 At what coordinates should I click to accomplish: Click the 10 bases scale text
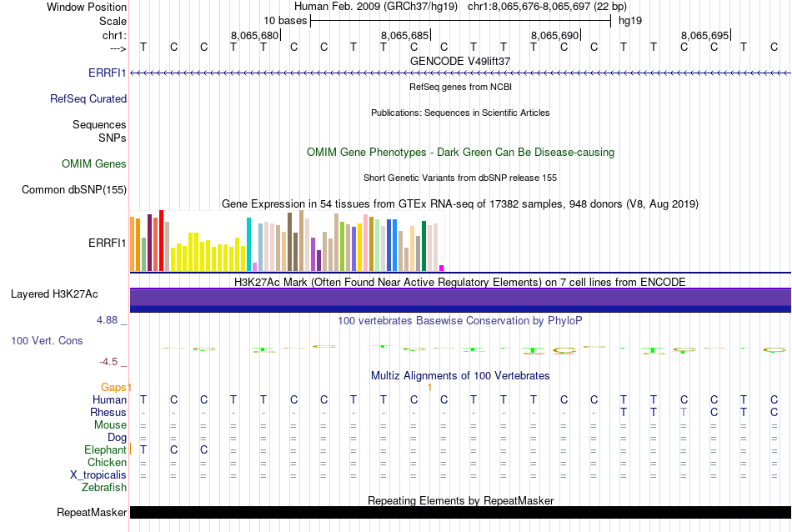(x=285, y=21)
